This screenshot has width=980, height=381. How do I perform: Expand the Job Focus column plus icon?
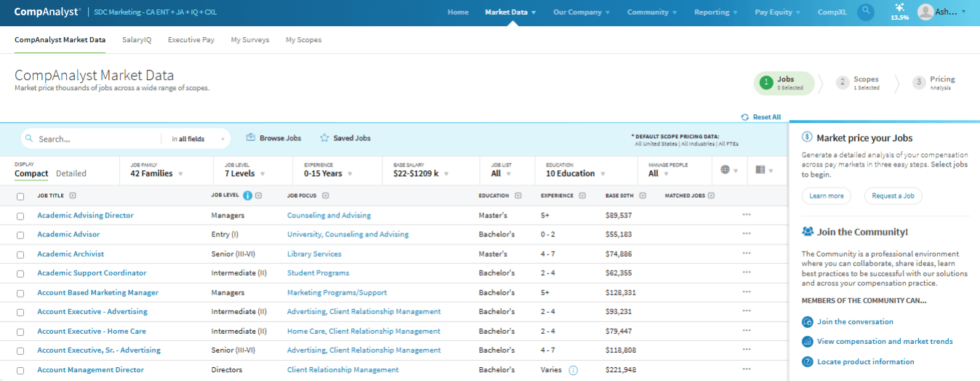(x=325, y=196)
